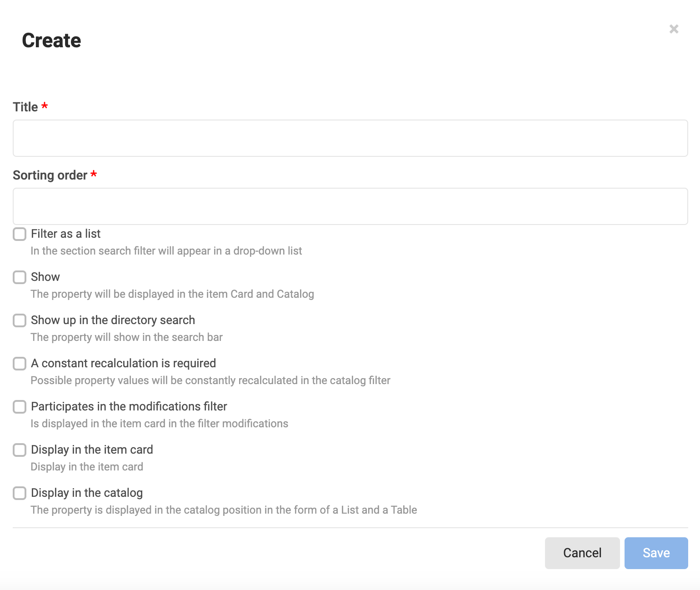Enable Participates in the modifications filter
Viewport: 700px width, 590px height.
point(20,407)
